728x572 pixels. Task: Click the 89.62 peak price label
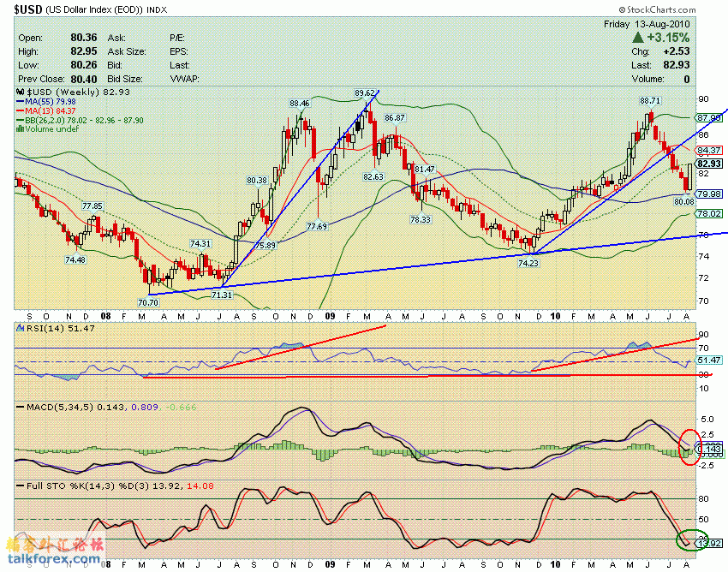tap(365, 93)
